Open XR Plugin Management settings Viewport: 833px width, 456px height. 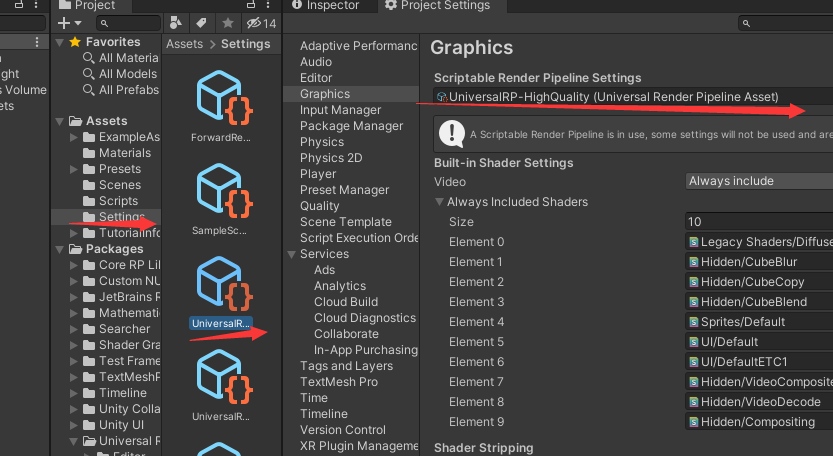tap(359, 446)
